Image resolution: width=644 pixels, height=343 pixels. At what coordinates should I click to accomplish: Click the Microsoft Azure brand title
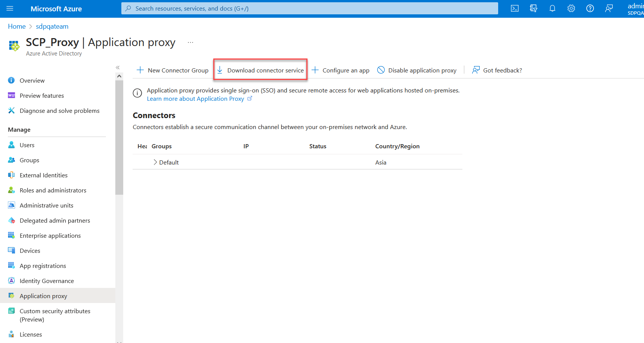click(x=56, y=9)
